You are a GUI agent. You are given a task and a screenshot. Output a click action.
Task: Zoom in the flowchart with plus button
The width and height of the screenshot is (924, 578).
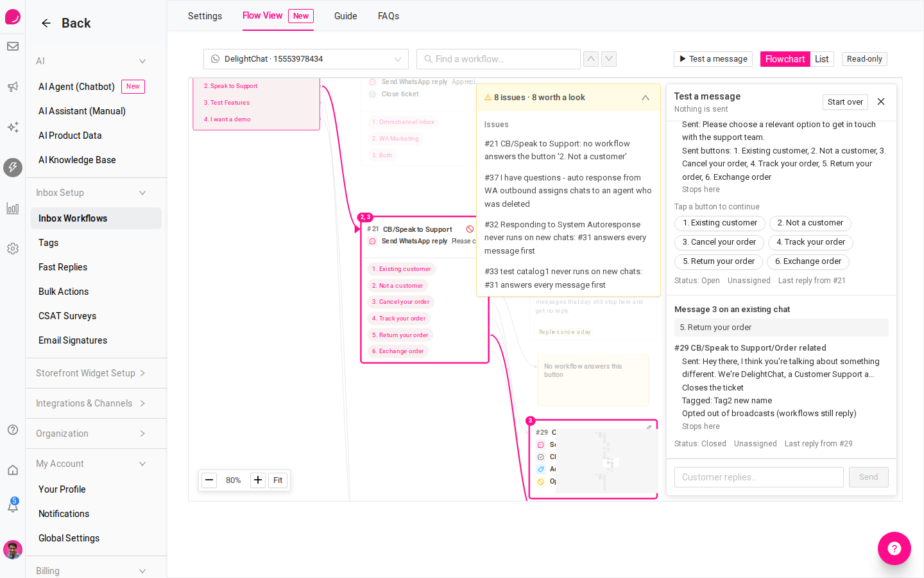click(x=258, y=480)
